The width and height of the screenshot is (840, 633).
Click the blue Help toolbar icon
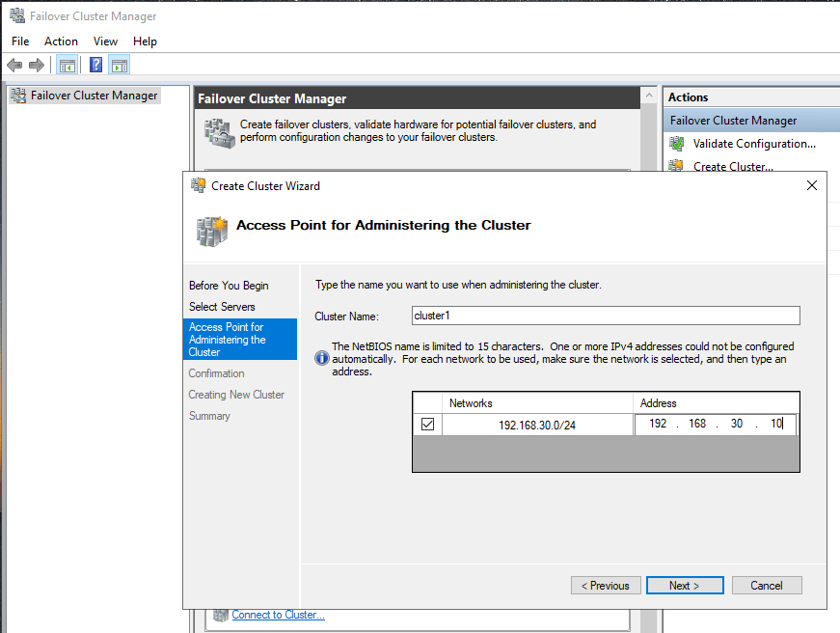[95, 65]
